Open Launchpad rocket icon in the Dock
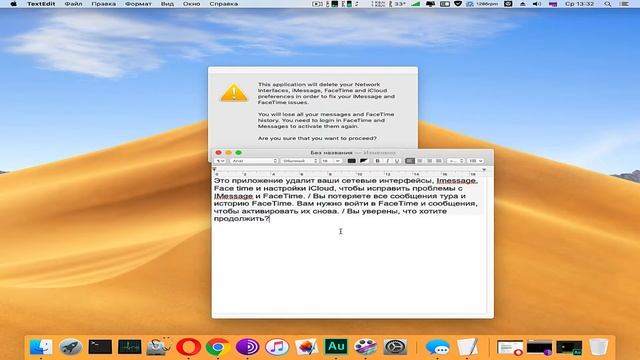640x360 pixels. [71, 347]
